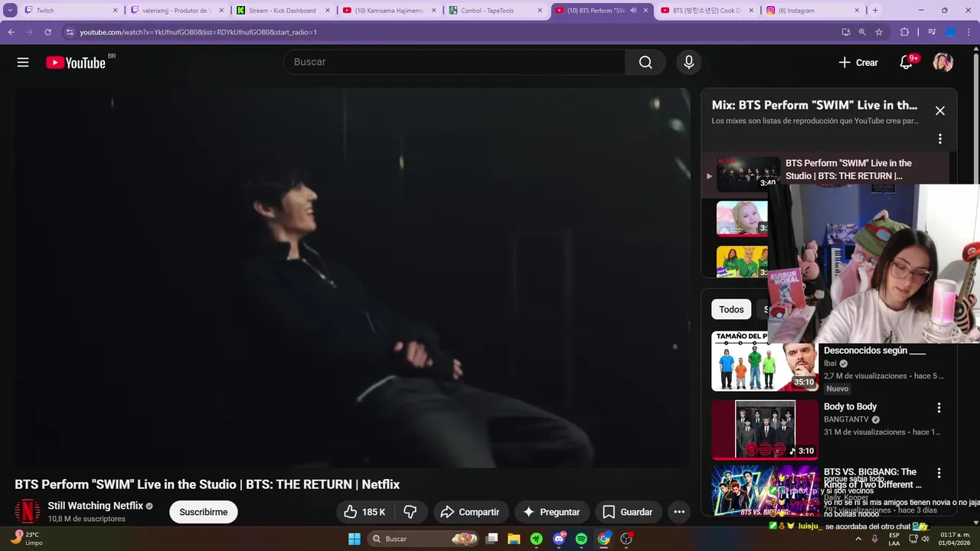980x551 pixels.
Task: Switch to the Control - TapeTools tab
Action: [496, 11]
